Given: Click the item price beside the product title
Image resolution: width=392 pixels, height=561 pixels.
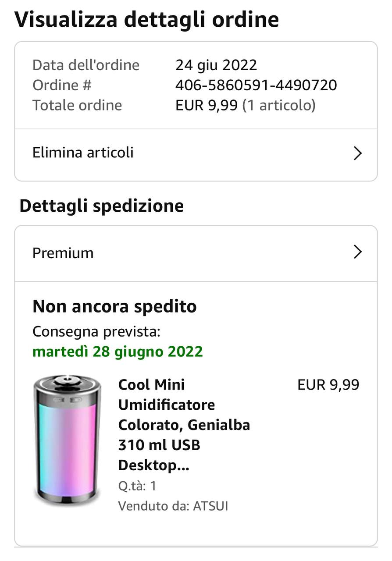Looking at the screenshot, I should coord(328,385).
